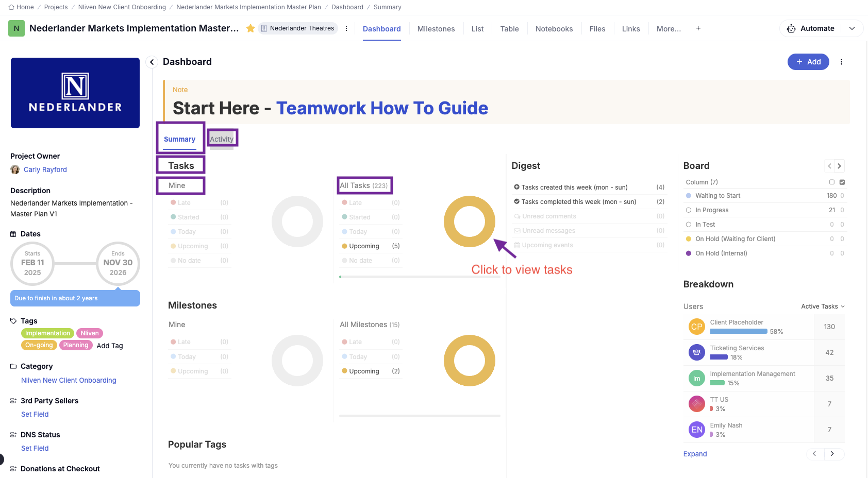This screenshot has width=868, height=478.
Task: Click the Client Placeholder CP avatar
Action: coord(697,327)
